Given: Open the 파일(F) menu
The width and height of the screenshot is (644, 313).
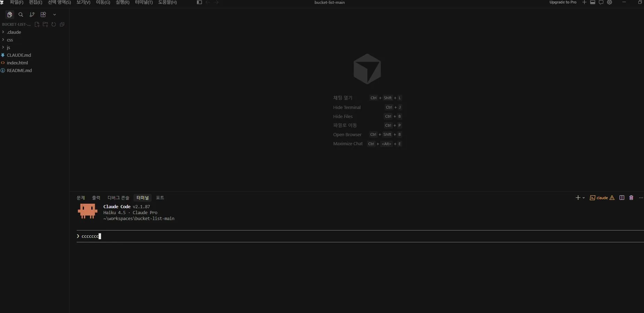Looking at the screenshot, I should coord(16,2).
